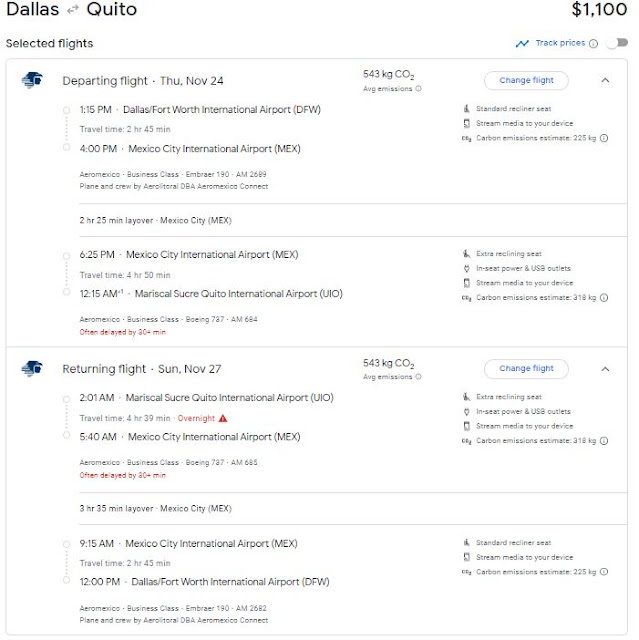Click the Selected flights heading

pyautogui.click(x=49, y=44)
